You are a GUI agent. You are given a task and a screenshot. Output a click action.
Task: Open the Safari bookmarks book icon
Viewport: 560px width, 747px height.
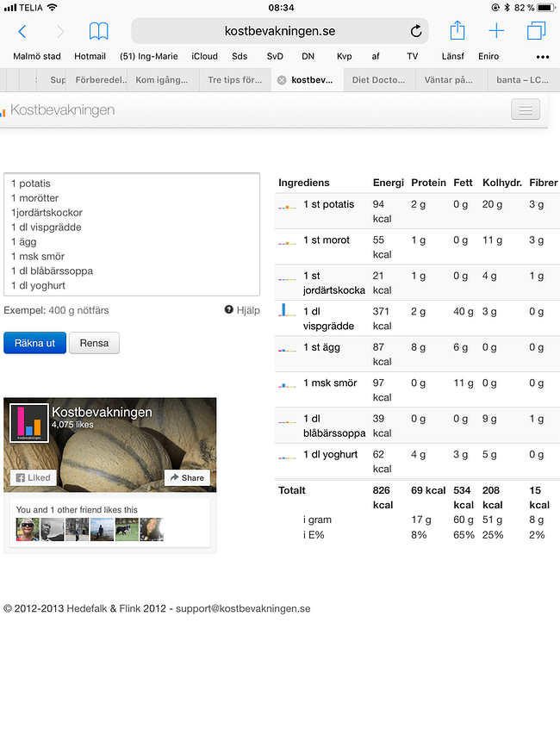99,32
